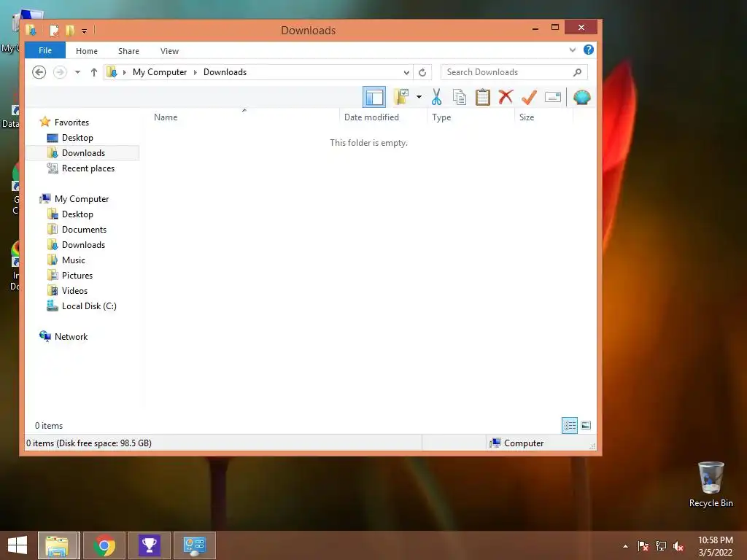This screenshot has width=747, height=560.
Task: Open the trophy app on the taskbar
Action: pyautogui.click(x=149, y=545)
